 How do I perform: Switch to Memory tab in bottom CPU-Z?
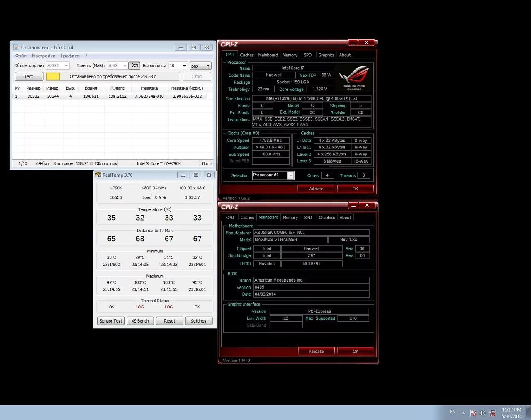pyautogui.click(x=290, y=218)
